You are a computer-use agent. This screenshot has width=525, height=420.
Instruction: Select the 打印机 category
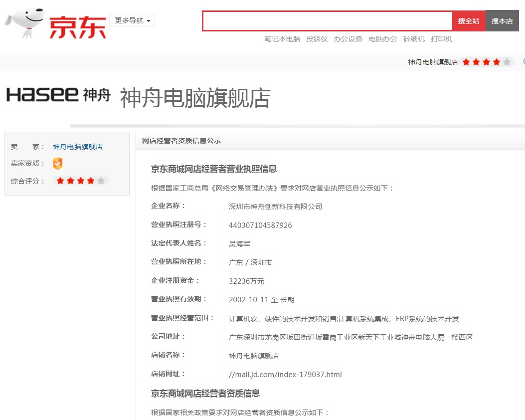coord(443,38)
